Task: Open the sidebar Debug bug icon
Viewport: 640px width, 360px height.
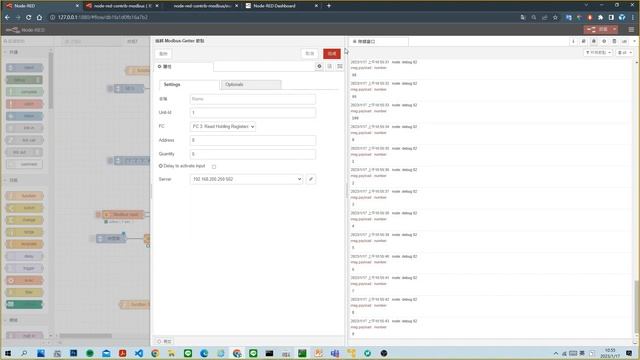Action: (x=593, y=41)
